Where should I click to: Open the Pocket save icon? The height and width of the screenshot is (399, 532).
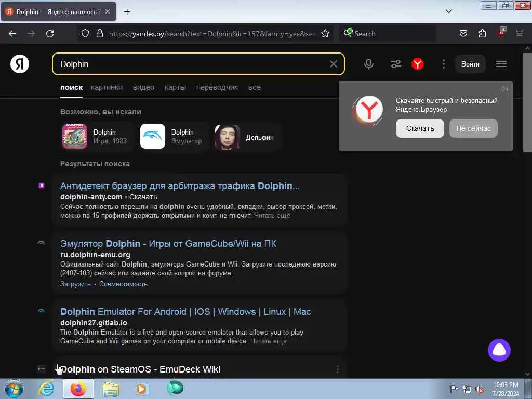coord(463,34)
